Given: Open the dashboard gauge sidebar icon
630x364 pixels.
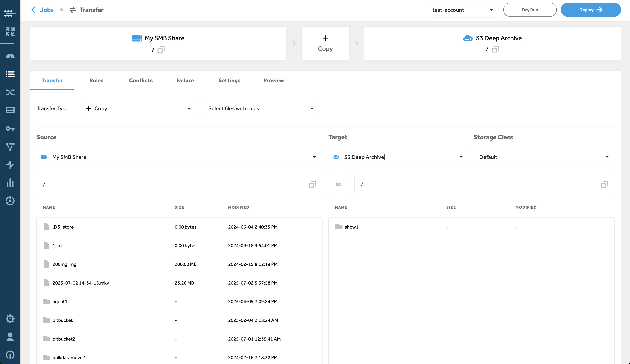Looking at the screenshot, I should (10, 56).
